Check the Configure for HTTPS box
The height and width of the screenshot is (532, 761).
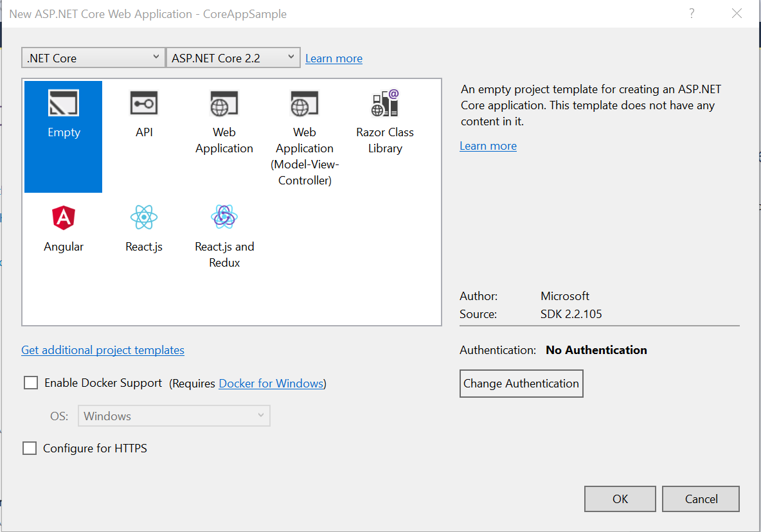tap(30, 448)
